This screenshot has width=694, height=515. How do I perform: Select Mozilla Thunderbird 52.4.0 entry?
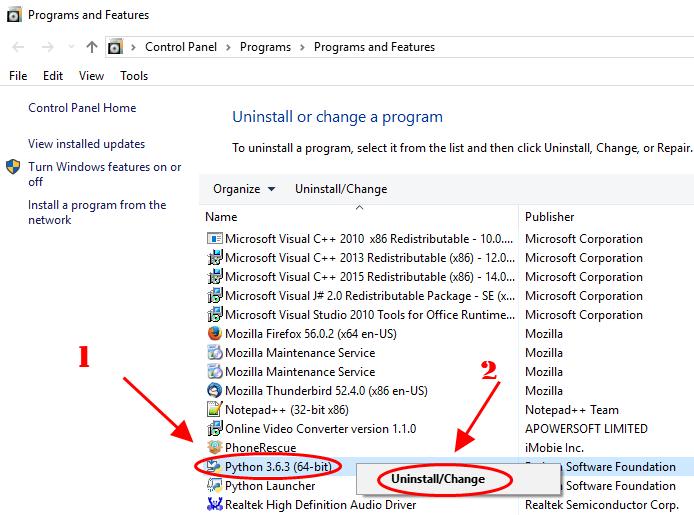(x=326, y=391)
